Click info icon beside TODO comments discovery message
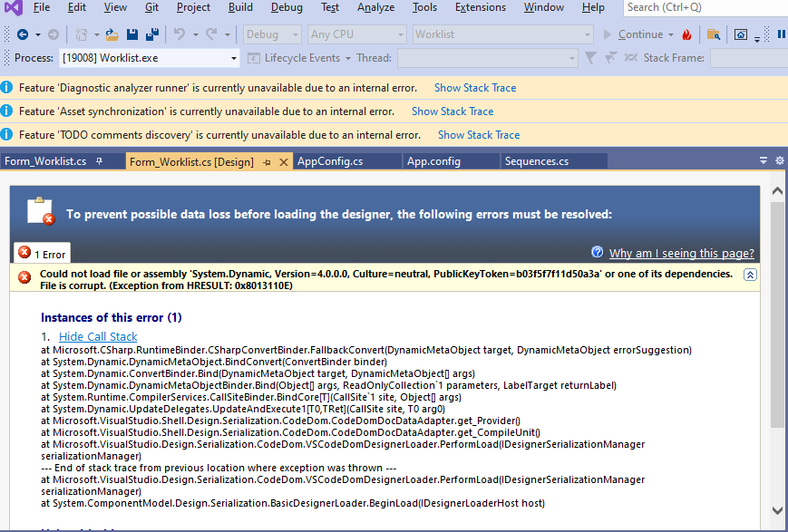The width and height of the screenshot is (788, 532). 6,135
